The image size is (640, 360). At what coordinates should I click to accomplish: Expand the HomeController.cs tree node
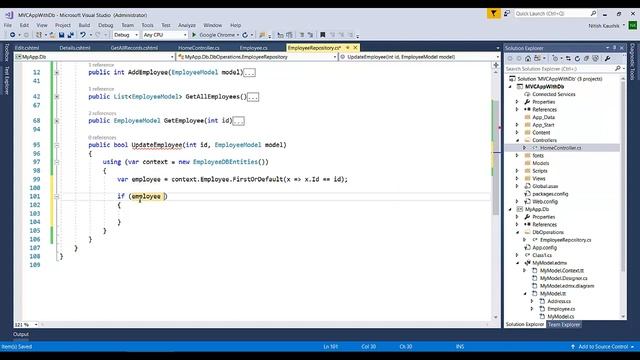[x=525, y=148]
